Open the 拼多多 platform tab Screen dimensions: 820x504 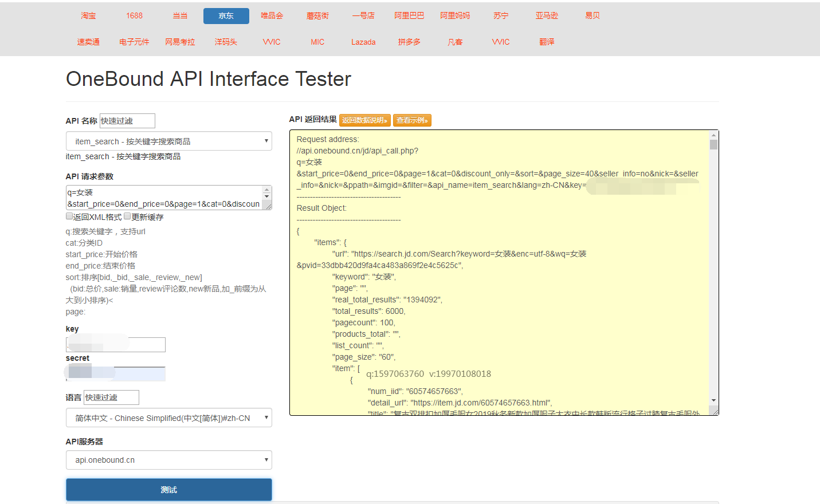point(410,42)
